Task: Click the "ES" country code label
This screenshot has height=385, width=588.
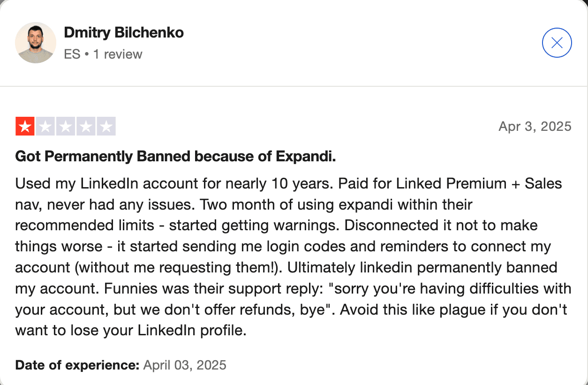Action: (x=72, y=54)
